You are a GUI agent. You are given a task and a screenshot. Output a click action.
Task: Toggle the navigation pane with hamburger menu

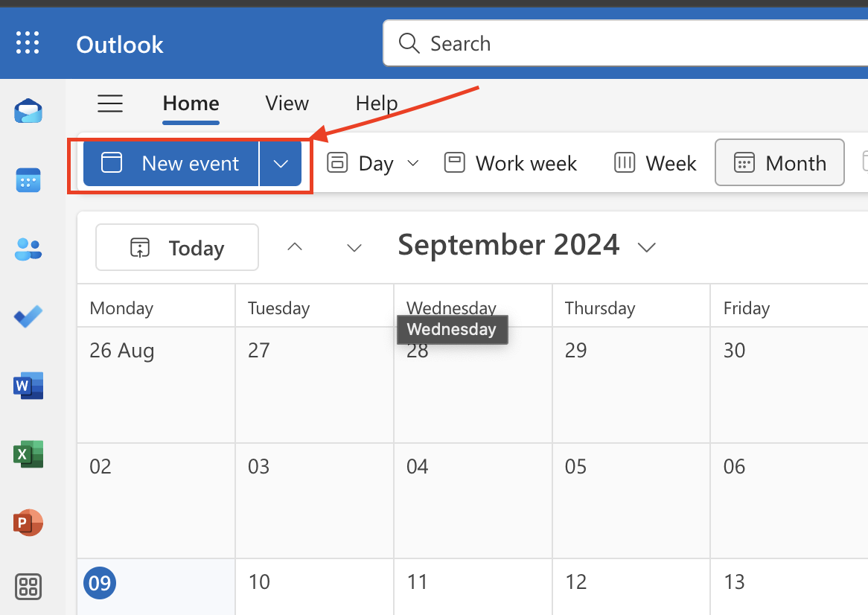click(109, 103)
